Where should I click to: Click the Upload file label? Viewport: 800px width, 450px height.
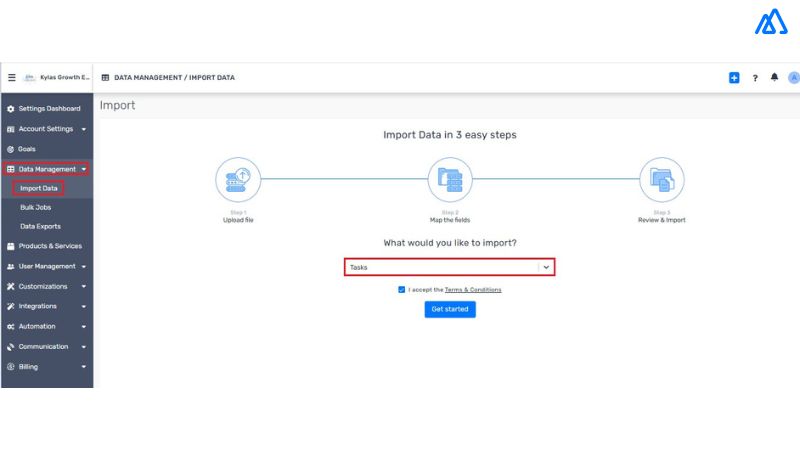238,220
